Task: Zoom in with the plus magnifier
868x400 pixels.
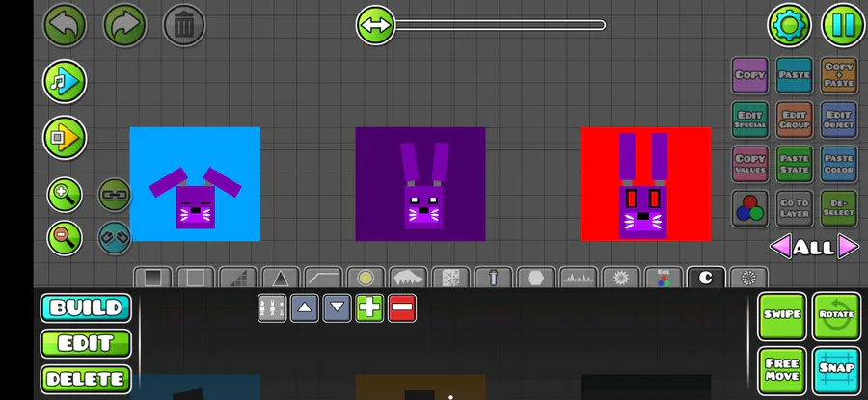Action: (65, 195)
